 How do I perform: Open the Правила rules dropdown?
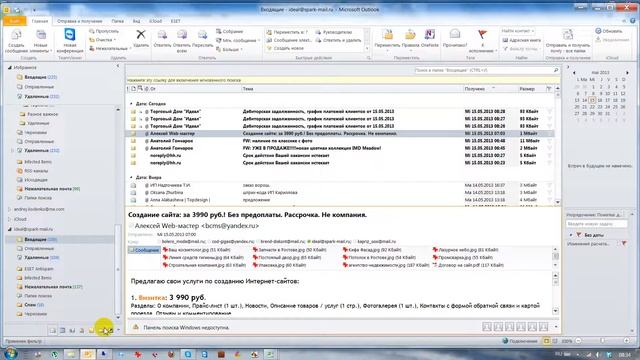tap(410, 39)
